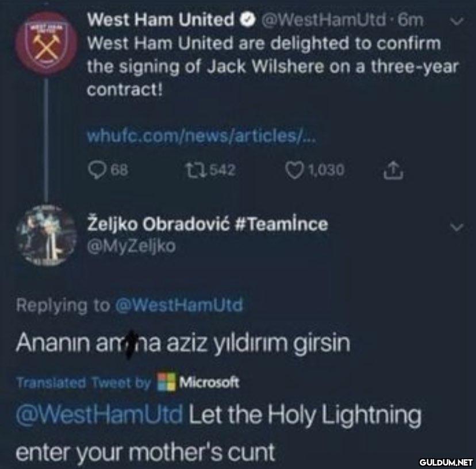The image size is (476, 469).
Task: Open Željko Obradović's profile picture
Action: (x=45, y=234)
